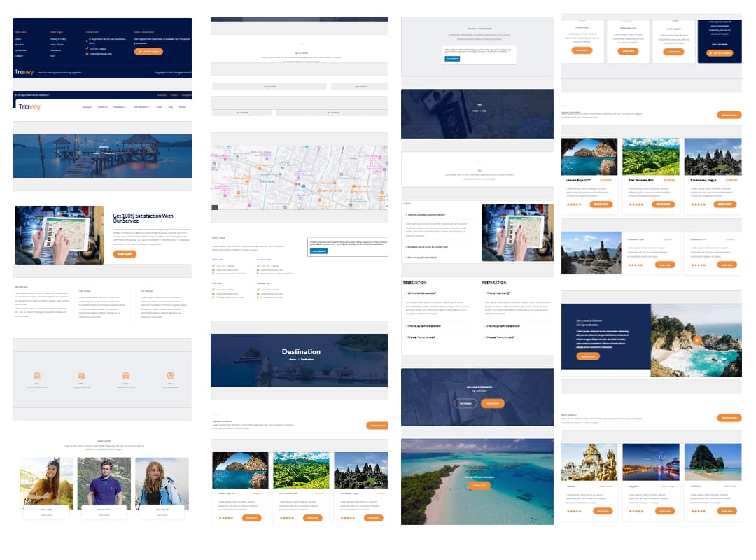
Task: Play the destination promo video banner
Action: (x=697, y=340)
